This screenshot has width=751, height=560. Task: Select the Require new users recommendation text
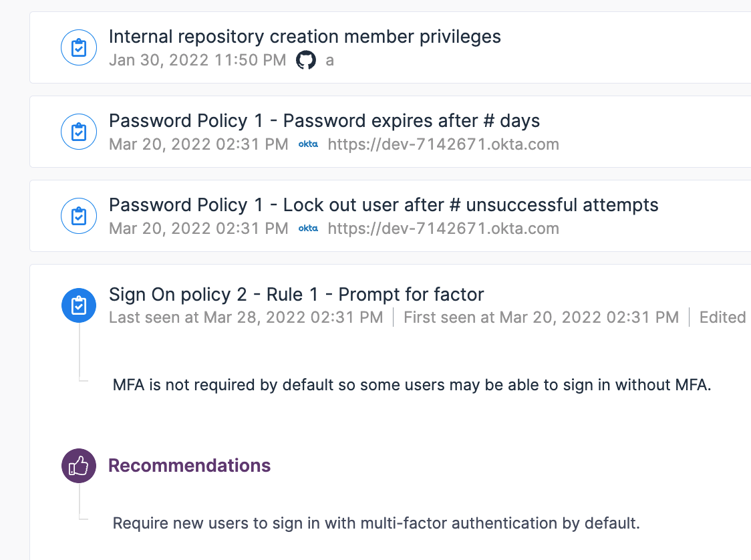pyautogui.click(x=376, y=523)
